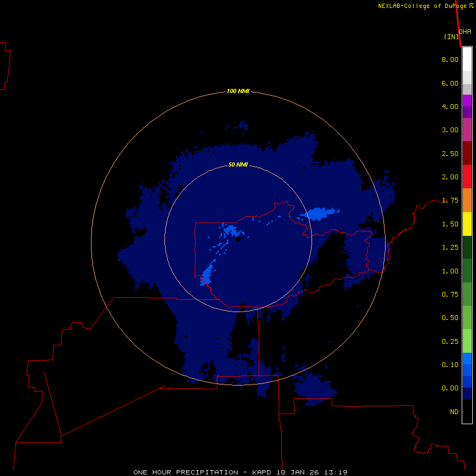Pick the orange swatch beside 1.75
476x476 pixels.
click(x=467, y=200)
